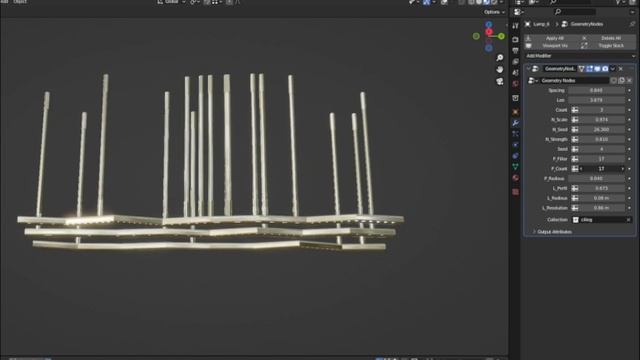Open the Collection properties tab
The image size is (640, 360).
(x=516, y=98)
